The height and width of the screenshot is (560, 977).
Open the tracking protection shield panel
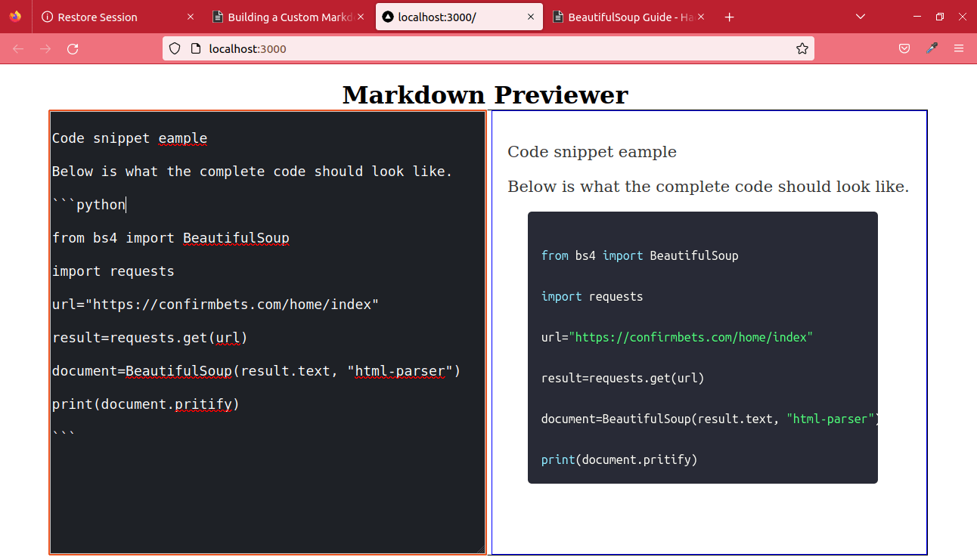175,48
